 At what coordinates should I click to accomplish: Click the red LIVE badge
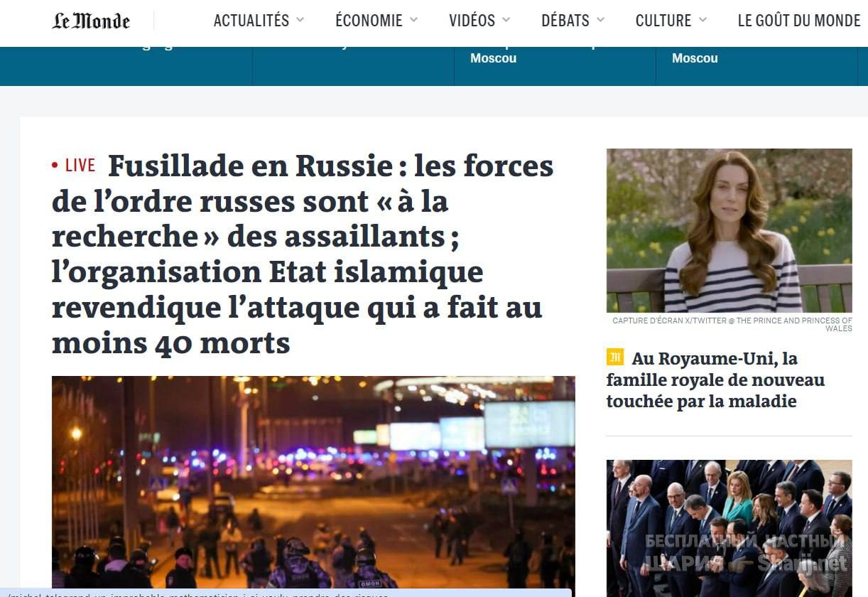74,166
